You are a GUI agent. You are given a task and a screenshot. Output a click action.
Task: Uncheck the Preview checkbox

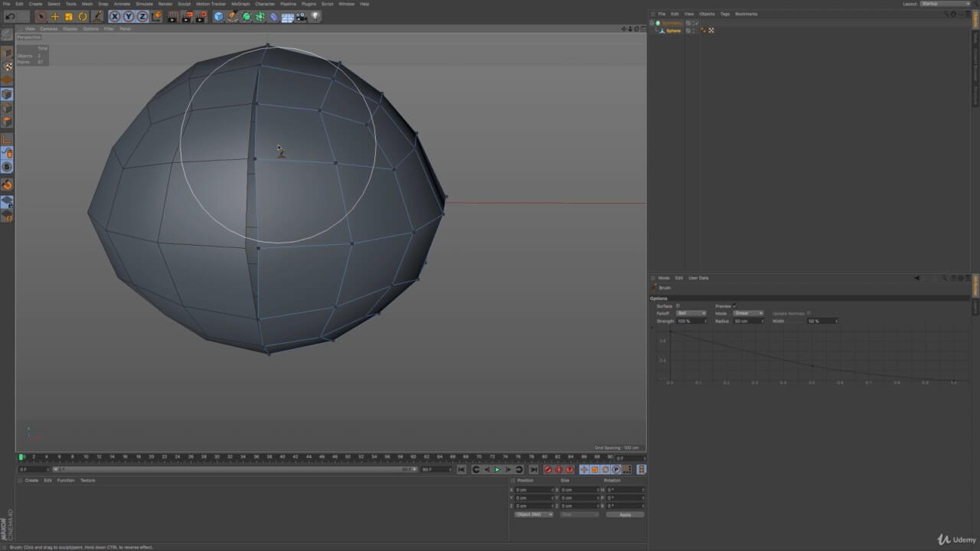tap(734, 306)
